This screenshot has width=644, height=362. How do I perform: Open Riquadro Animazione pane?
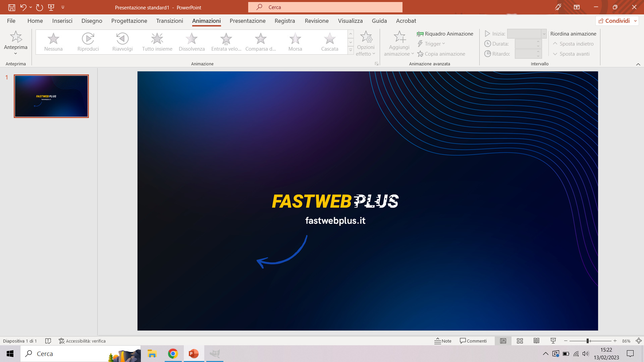[x=445, y=34]
